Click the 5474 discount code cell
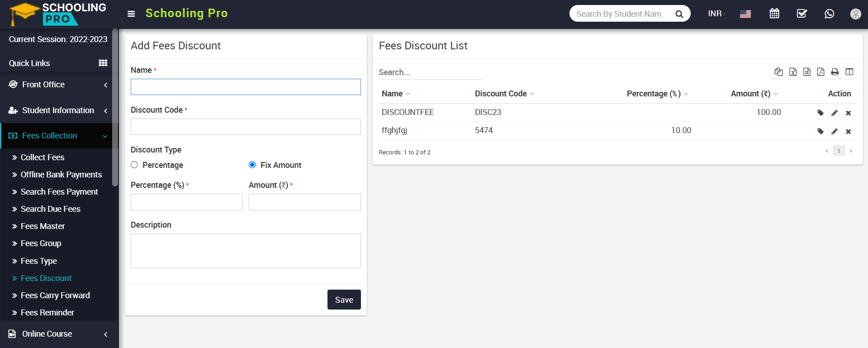The image size is (868, 348). (484, 130)
